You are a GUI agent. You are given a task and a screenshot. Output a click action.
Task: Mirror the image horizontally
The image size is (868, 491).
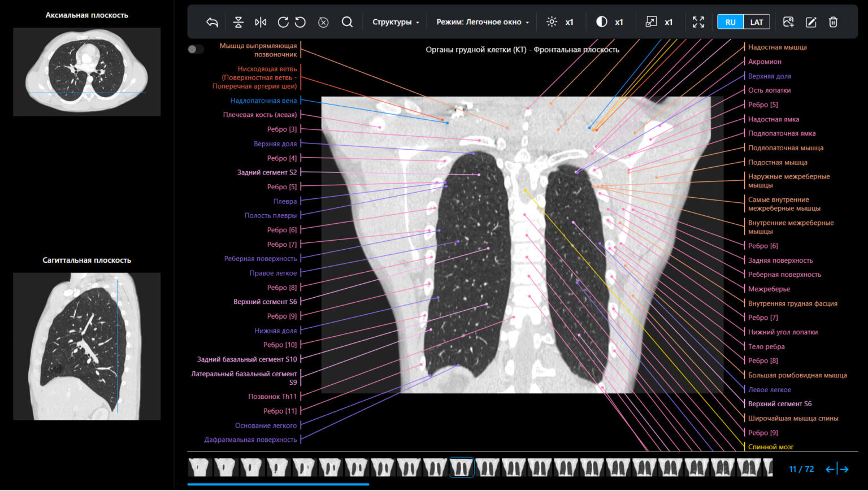(261, 22)
